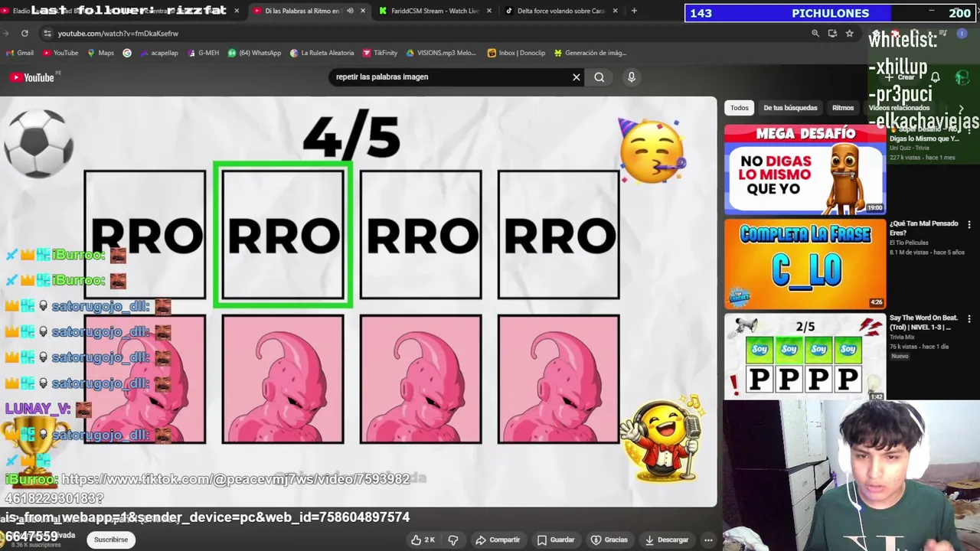This screenshot has height=551, width=980.
Task: Open Generación de imág bookmark
Action: 590,53
